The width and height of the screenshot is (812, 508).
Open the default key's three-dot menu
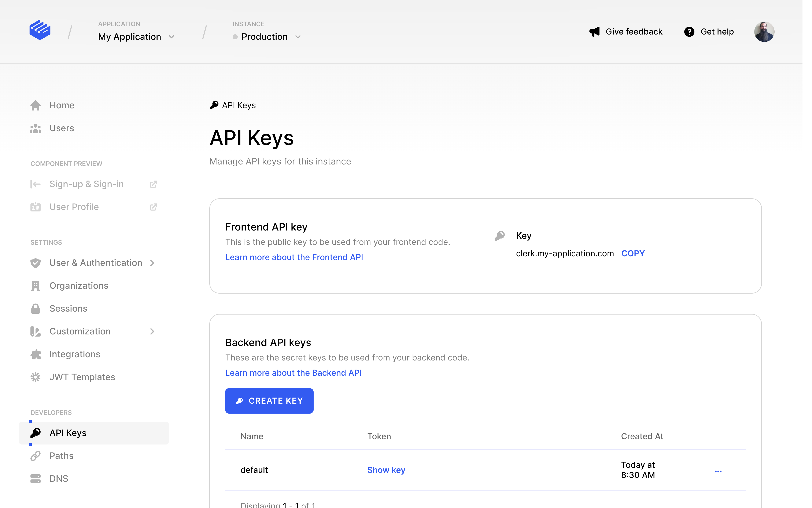[x=718, y=471]
